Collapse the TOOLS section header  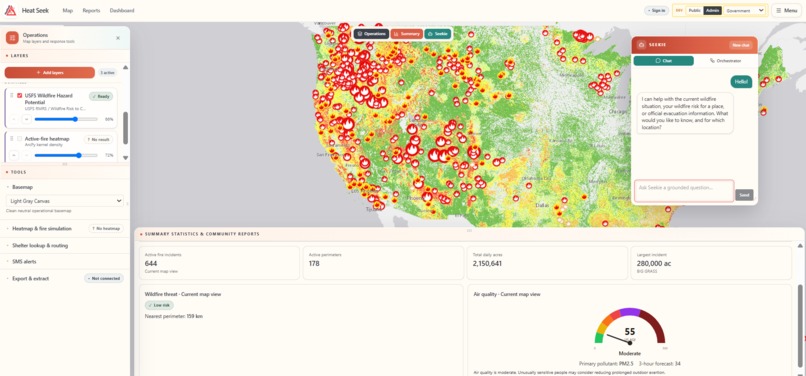point(65,172)
